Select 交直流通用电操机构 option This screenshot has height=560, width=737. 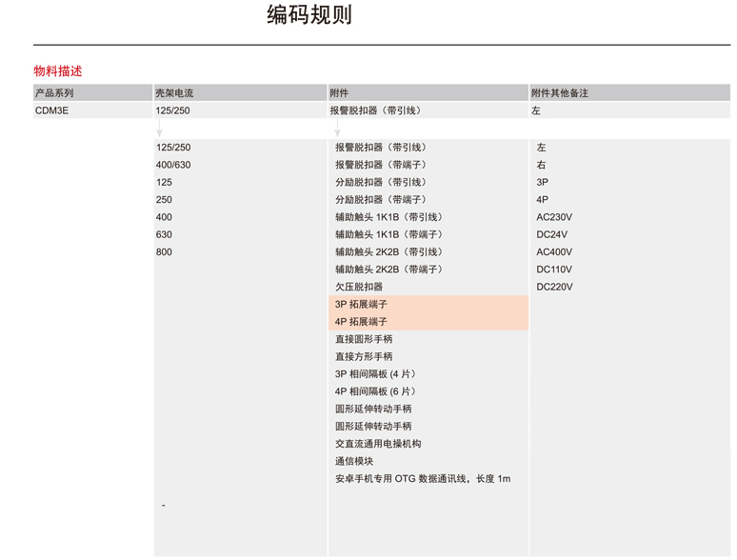pyautogui.click(x=378, y=444)
